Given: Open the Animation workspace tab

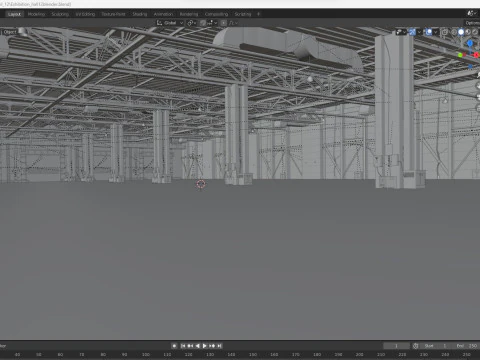Looking at the screenshot, I should (x=163, y=14).
